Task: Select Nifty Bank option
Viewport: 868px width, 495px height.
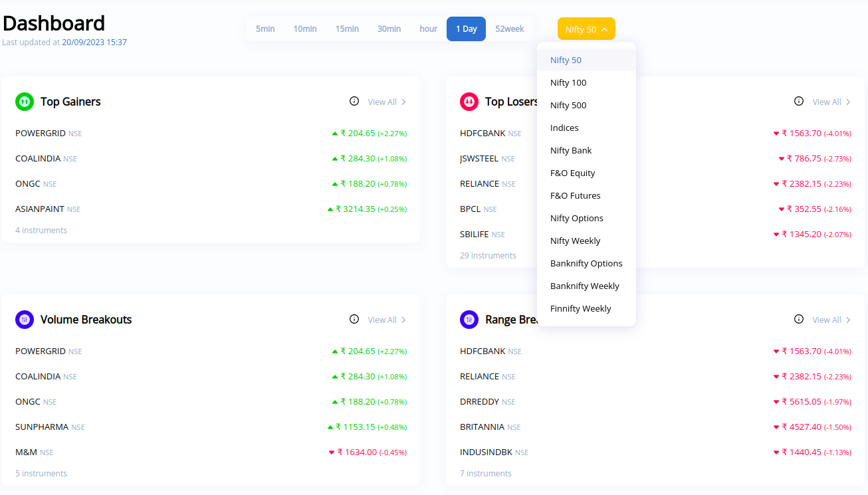Action: pyautogui.click(x=586, y=150)
